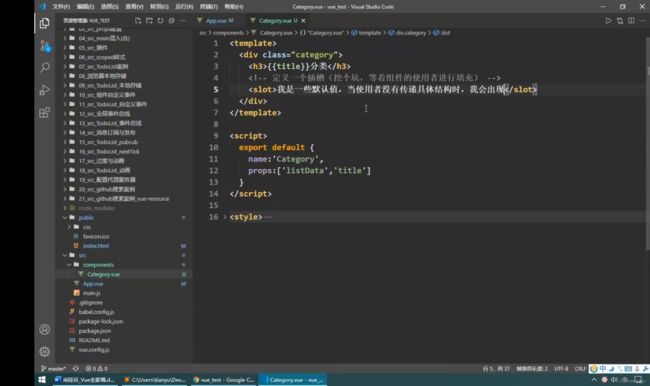
Task: Open the Explorer view in activity bar
Action: pos(44,23)
